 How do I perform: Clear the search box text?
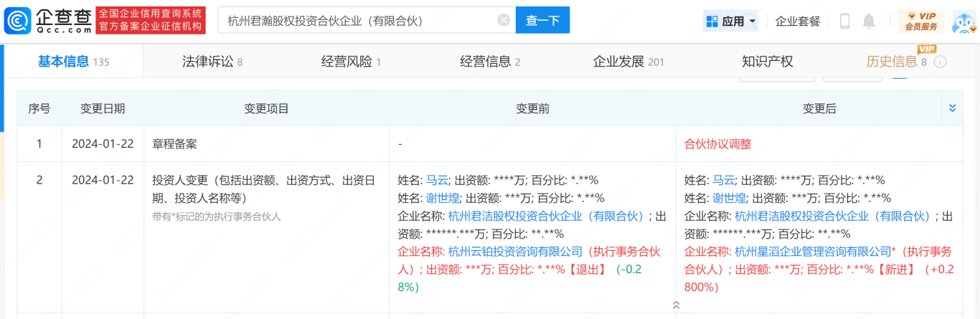click(x=504, y=20)
